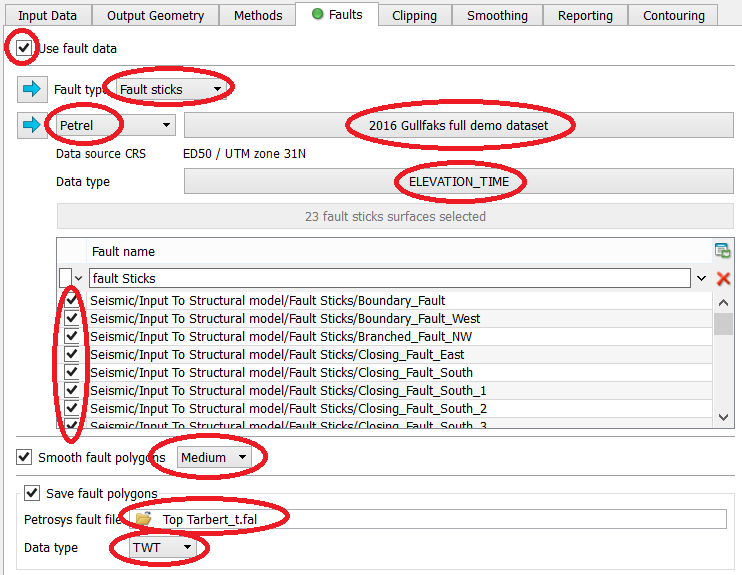
Task: Click the 2016 Gullfaks full demo dataset button
Action: coord(458,125)
